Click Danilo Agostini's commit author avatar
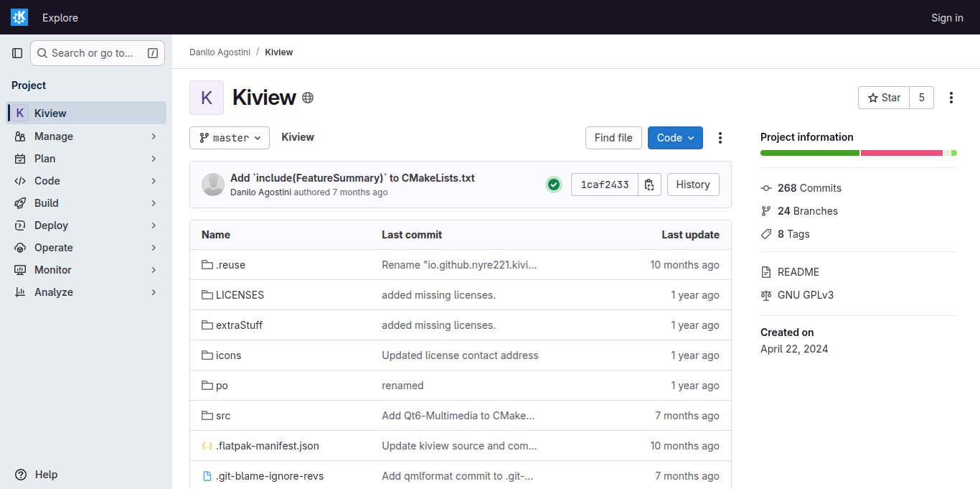The width and height of the screenshot is (980, 489). click(213, 185)
